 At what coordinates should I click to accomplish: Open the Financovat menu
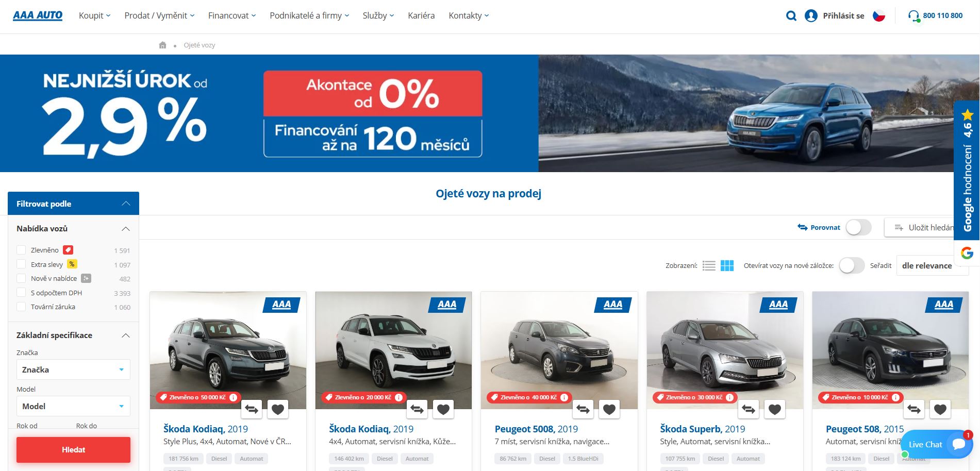point(232,15)
